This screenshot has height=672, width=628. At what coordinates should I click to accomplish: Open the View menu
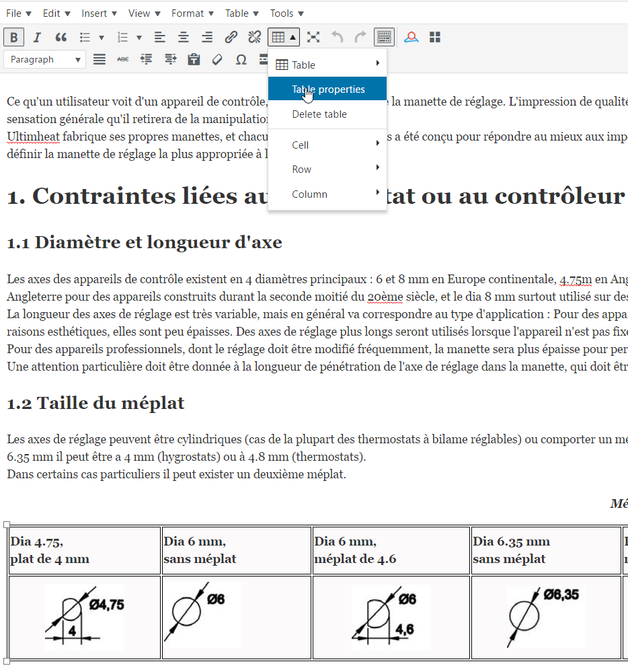145,13
